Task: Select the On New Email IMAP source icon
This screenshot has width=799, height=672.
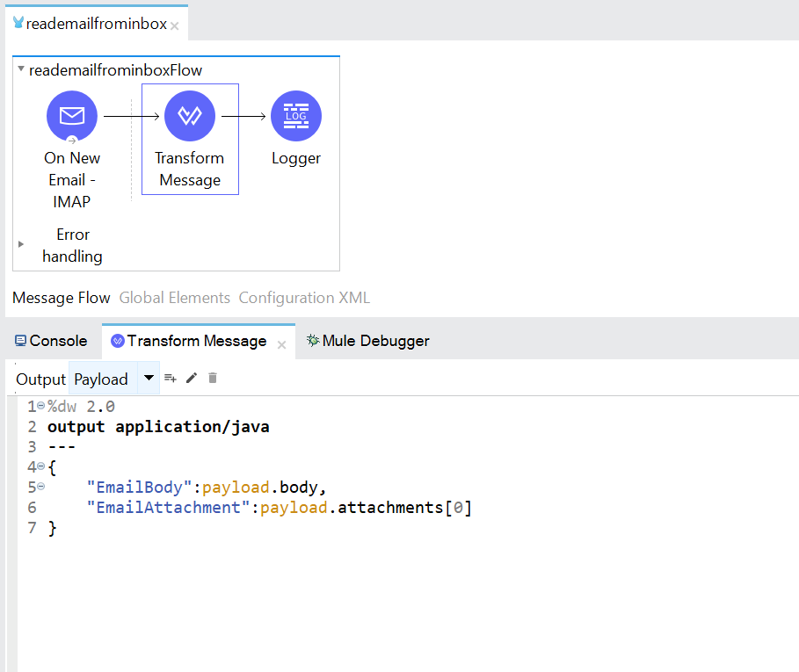Action: tap(72, 116)
